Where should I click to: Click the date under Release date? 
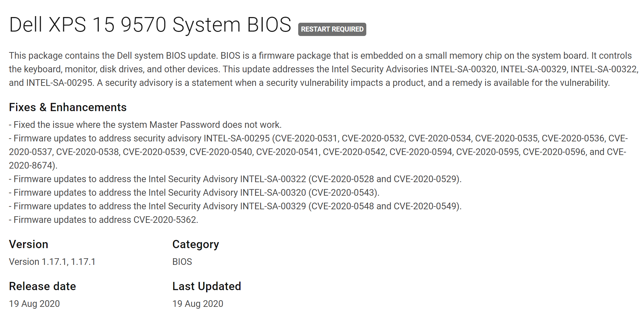[34, 304]
